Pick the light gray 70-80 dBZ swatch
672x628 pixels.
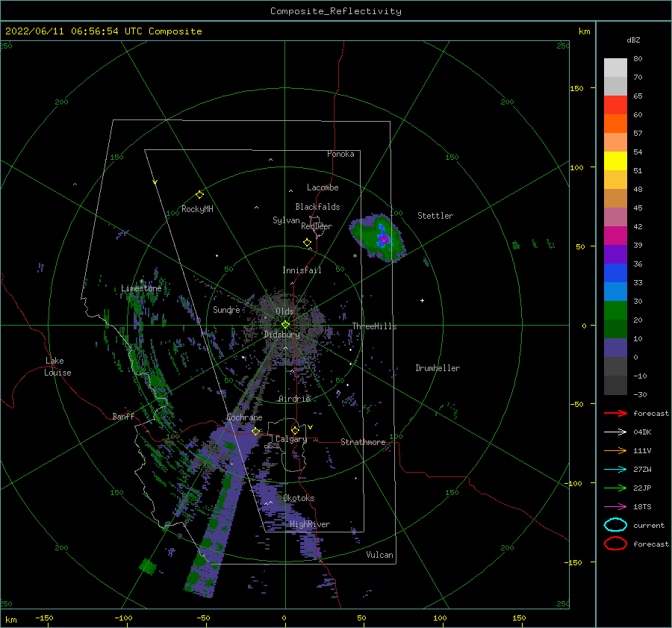[615, 67]
